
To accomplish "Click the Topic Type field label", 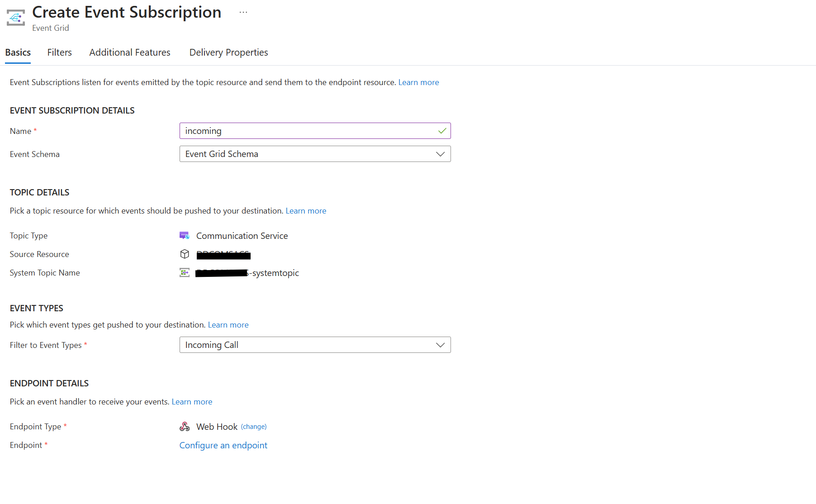I will (x=28, y=236).
